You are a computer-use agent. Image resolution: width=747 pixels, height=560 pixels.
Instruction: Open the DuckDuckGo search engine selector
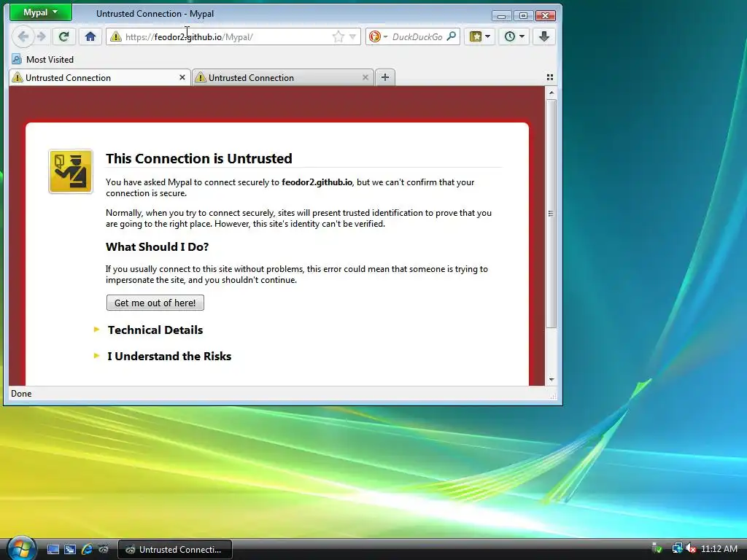(x=379, y=36)
